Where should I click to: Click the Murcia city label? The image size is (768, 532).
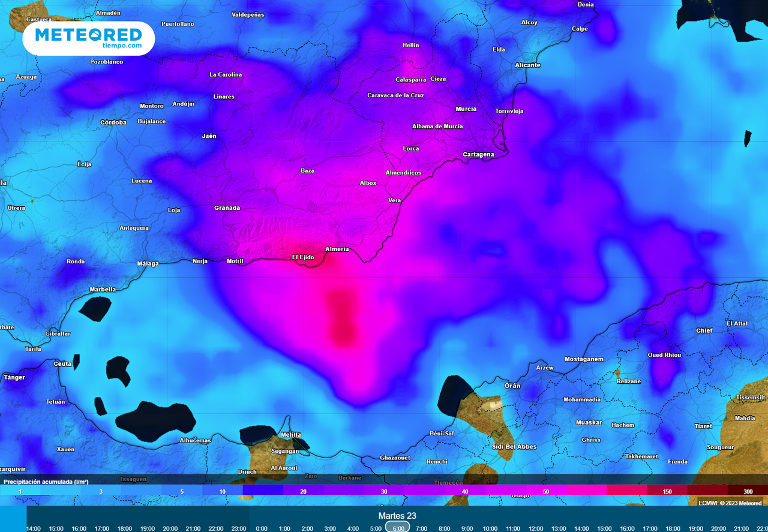(x=466, y=109)
